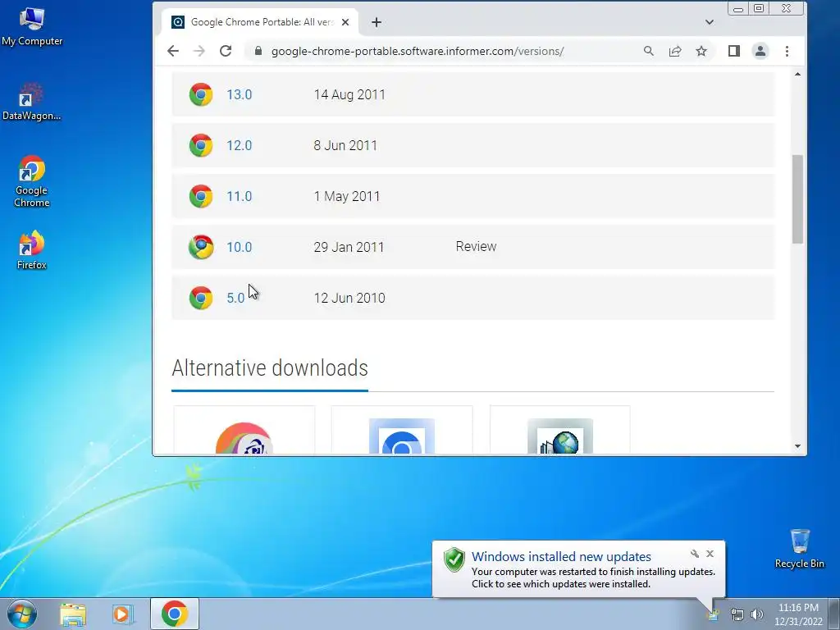Click the forward navigation arrow
The image size is (840, 630).
pos(199,51)
